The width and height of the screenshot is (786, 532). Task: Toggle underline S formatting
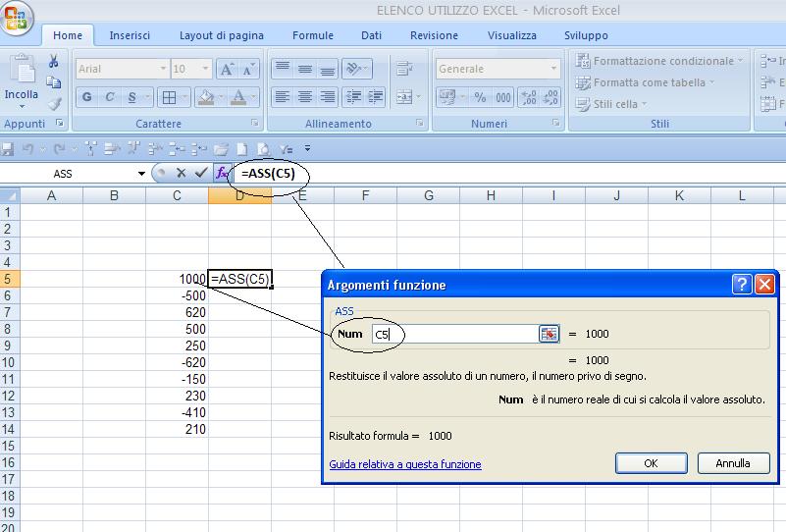click(131, 97)
